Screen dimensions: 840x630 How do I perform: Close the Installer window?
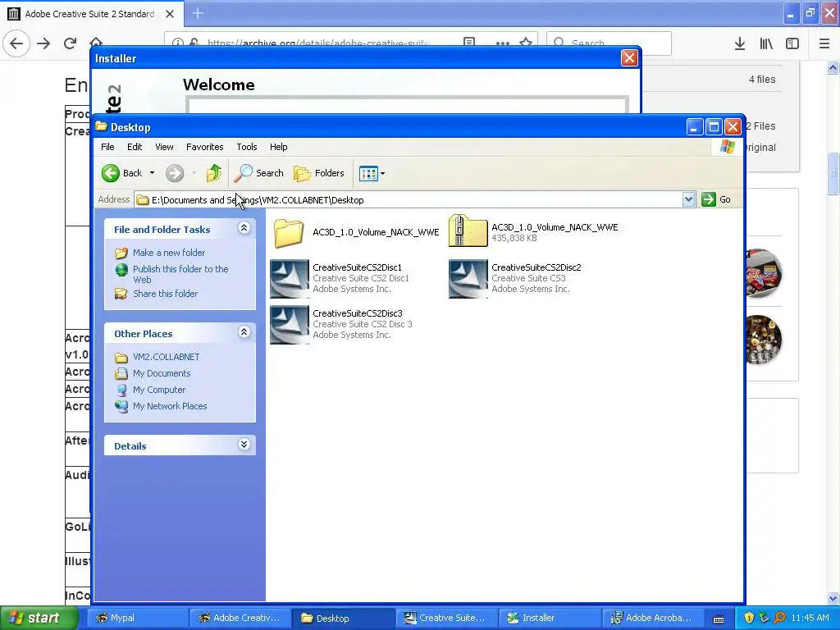(629, 58)
